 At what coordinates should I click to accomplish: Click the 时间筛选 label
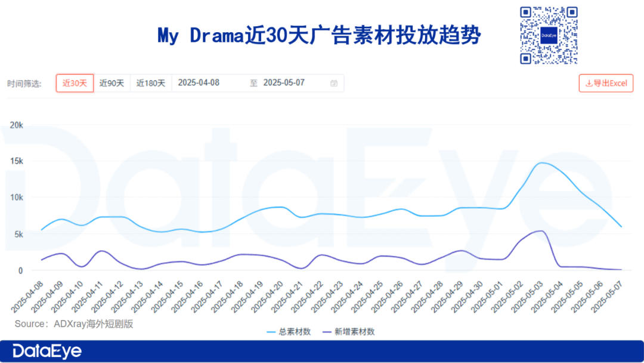tap(24, 84)
